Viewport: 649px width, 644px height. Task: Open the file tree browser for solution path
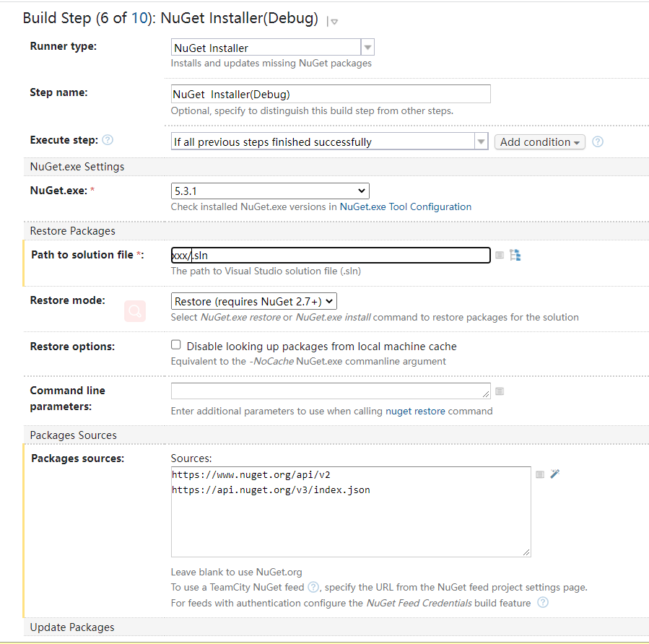point(515,255)
